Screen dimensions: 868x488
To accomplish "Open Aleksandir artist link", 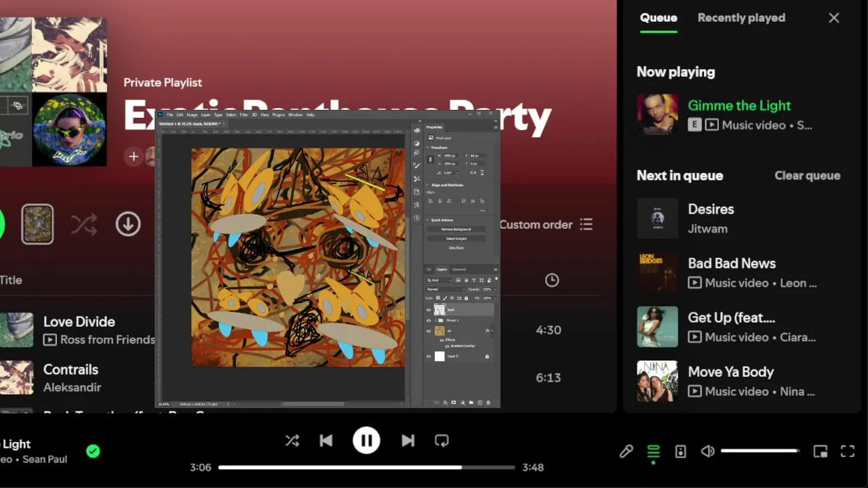I will pos(72,388).
